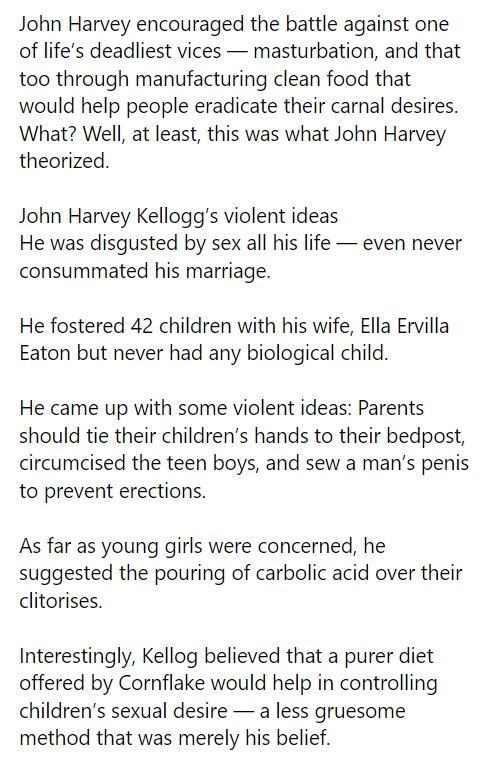The width and height of the screenshot is (485, 781).
Task: Click the phrase "consummated his marriage"
Action: tap(143, 271)
